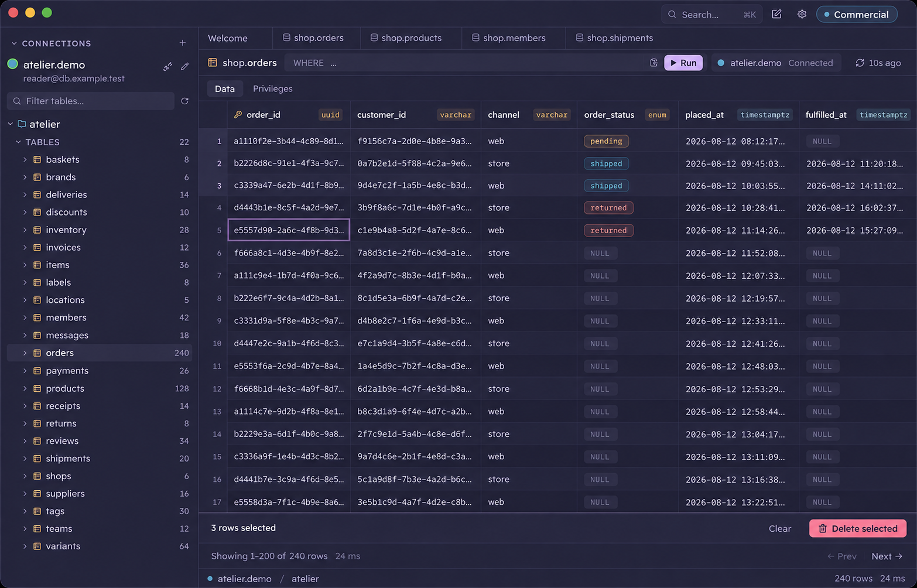Click the Commercial license badge
This screenshot has height=588, width=917.
[857, 14]
